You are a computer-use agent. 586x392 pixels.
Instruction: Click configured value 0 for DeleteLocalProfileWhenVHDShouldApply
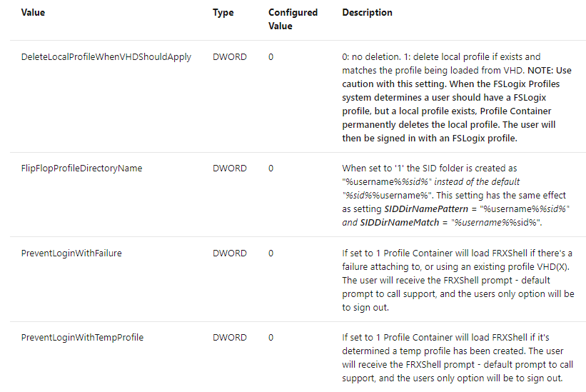(271, 57)
